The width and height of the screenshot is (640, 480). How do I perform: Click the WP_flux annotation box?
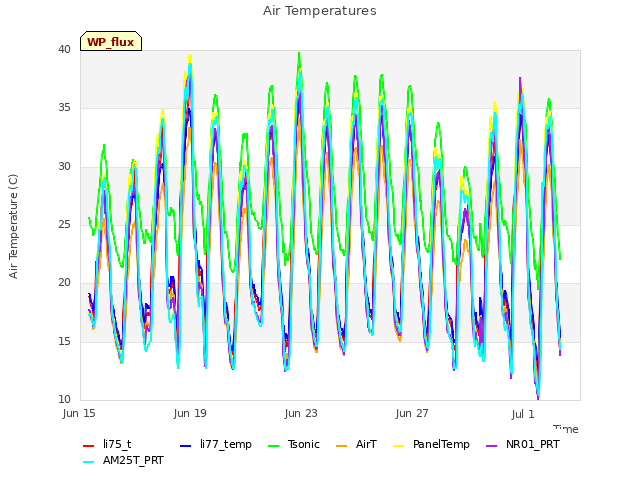111,41
